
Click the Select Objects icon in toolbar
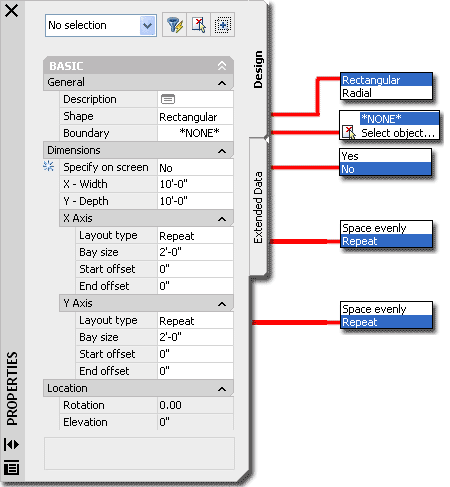click(x=199, y=25)
